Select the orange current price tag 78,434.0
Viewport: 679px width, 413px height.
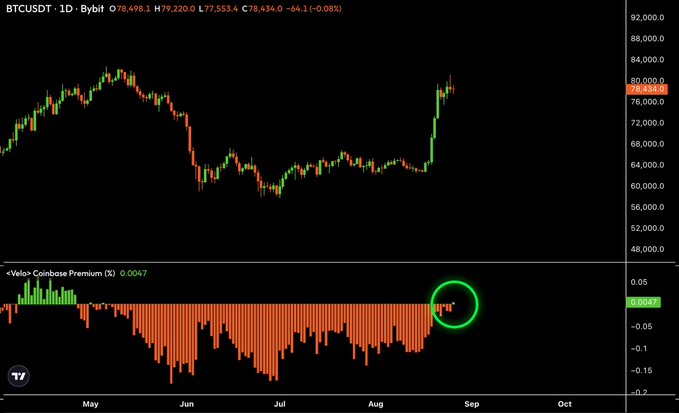tap(647, 89)
